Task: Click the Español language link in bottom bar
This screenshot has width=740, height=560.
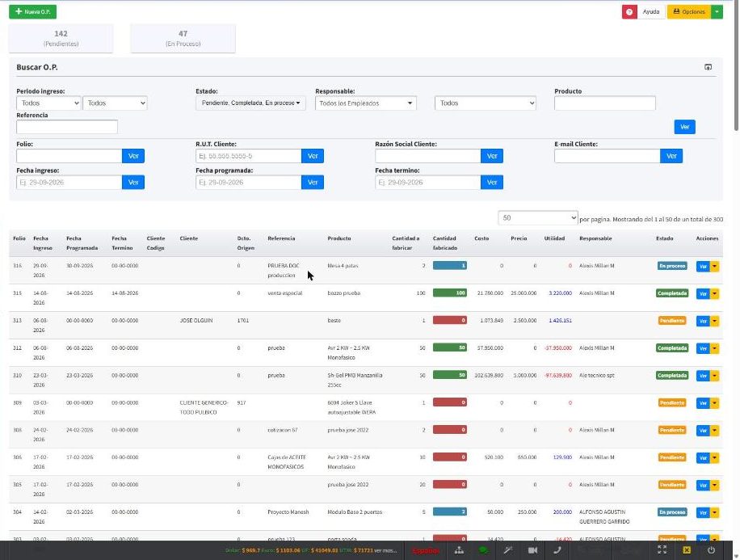Action: pos(425,550)
